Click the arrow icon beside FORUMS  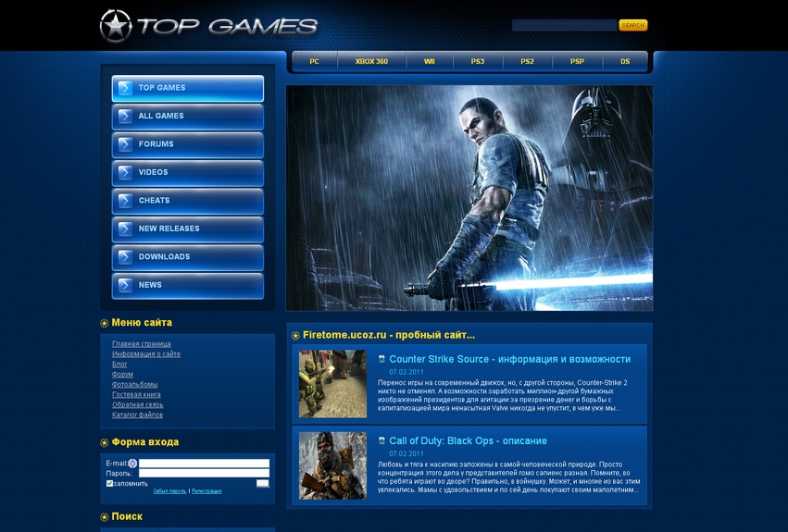[125, 144]
